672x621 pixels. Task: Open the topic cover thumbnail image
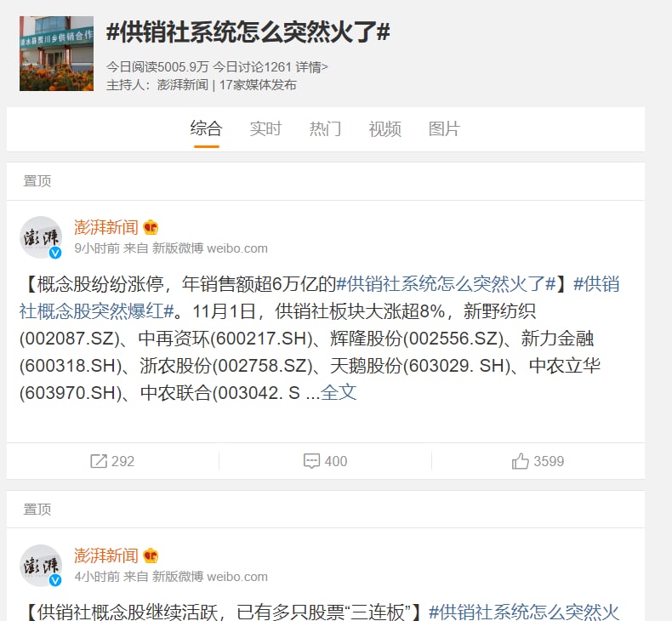pos(56,54)
